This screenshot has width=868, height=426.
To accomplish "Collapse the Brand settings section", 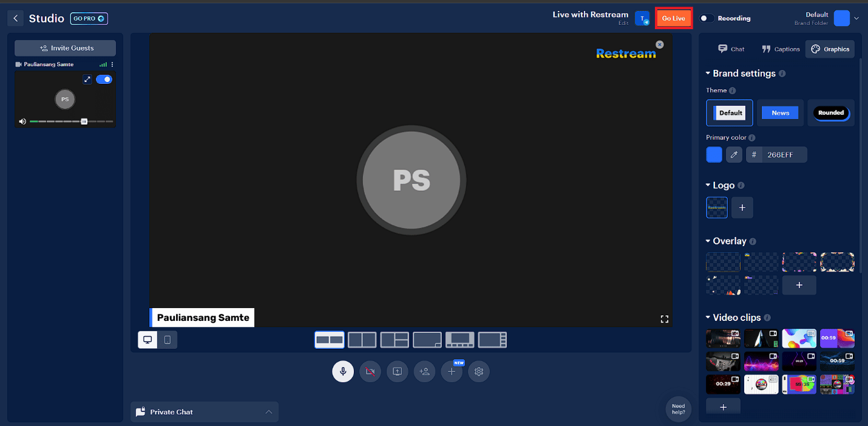I will click(708, 74).
